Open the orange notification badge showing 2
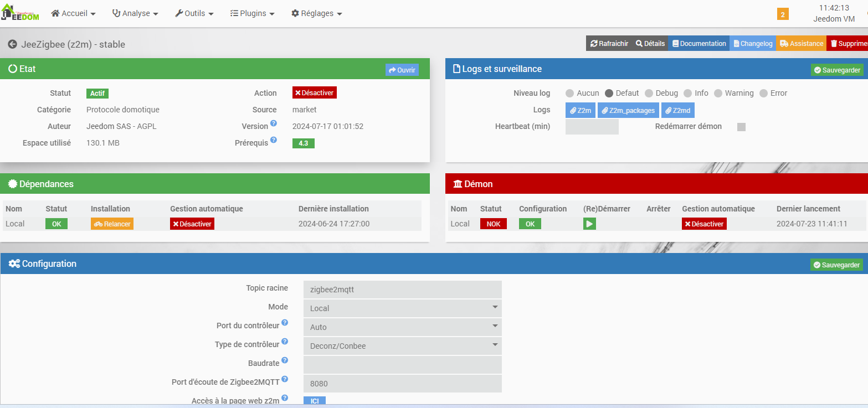 pos(783,14)
